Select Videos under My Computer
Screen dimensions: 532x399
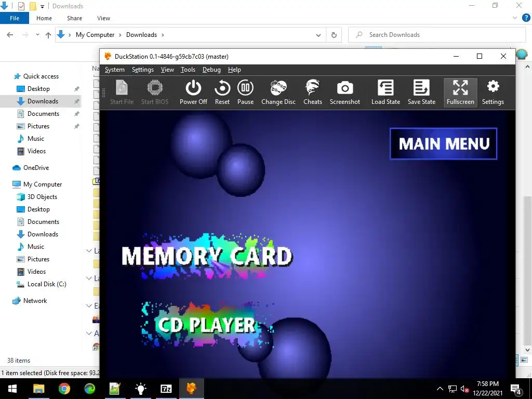click(x=36, y=271)
